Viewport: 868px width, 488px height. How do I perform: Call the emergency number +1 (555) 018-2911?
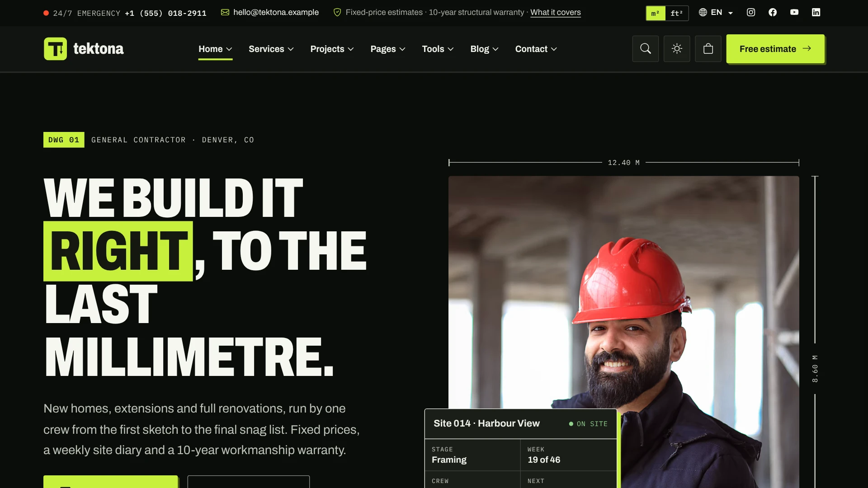coord(165,13)
